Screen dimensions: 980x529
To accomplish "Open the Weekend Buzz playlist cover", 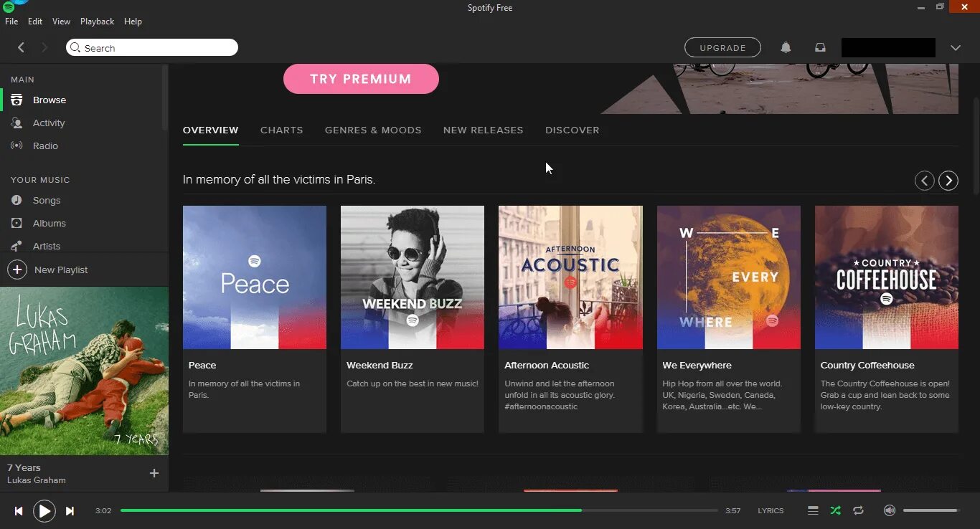I will (413, 277).
